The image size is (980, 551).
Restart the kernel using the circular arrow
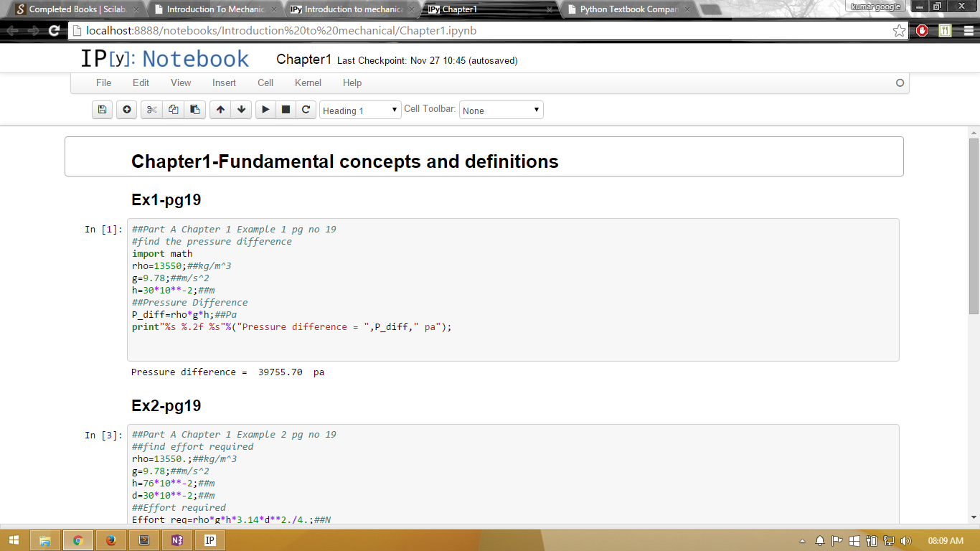point(306,110)
